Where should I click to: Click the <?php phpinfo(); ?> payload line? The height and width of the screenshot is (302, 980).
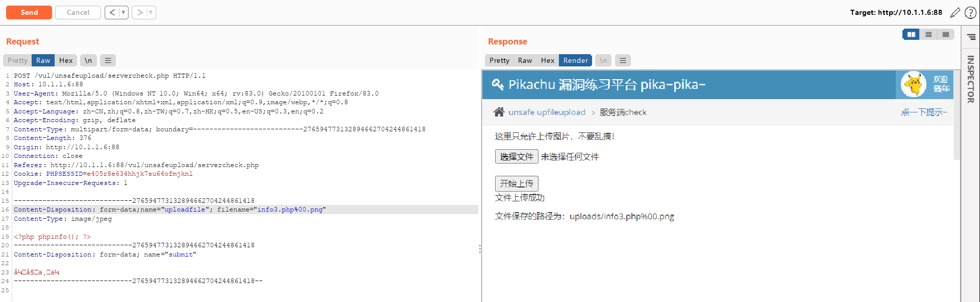(52, 237)
